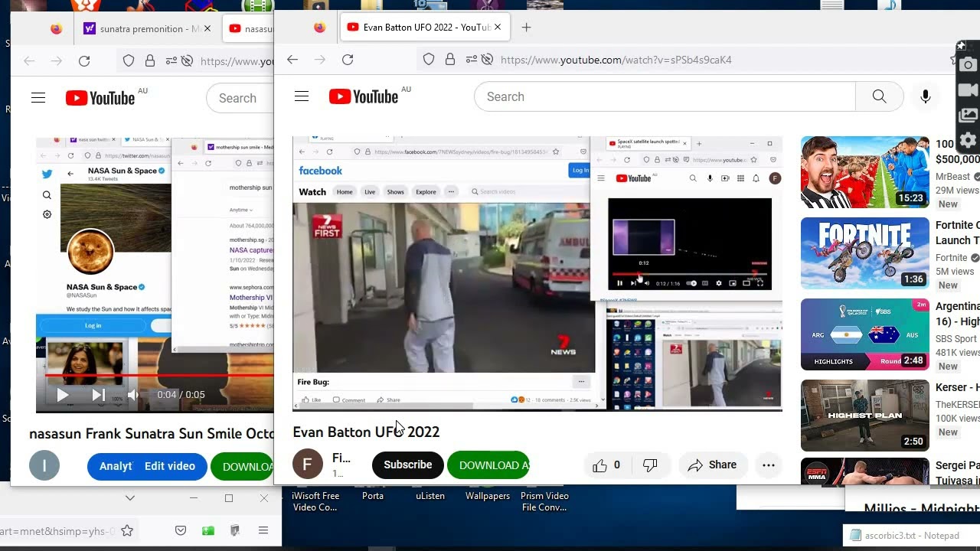Open the Argentina vs Australia highlights thumbnail
The height and width of the screenshot is (551, 980).
point(864,334)
